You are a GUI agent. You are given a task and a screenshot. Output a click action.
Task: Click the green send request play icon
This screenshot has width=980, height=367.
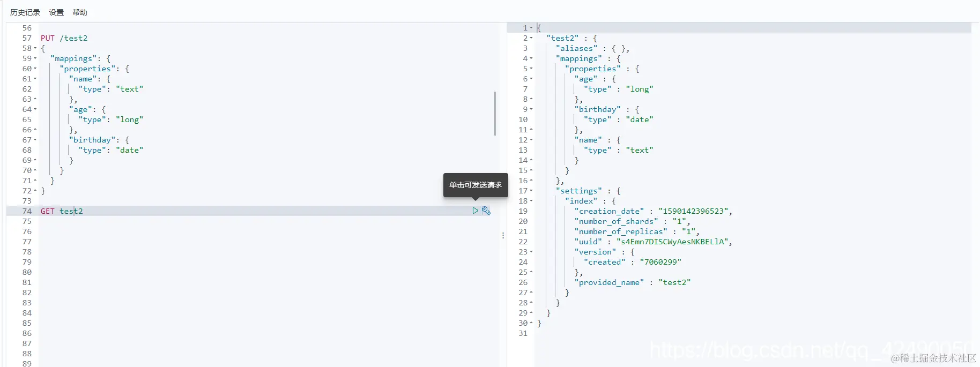(x=475, y=211)
